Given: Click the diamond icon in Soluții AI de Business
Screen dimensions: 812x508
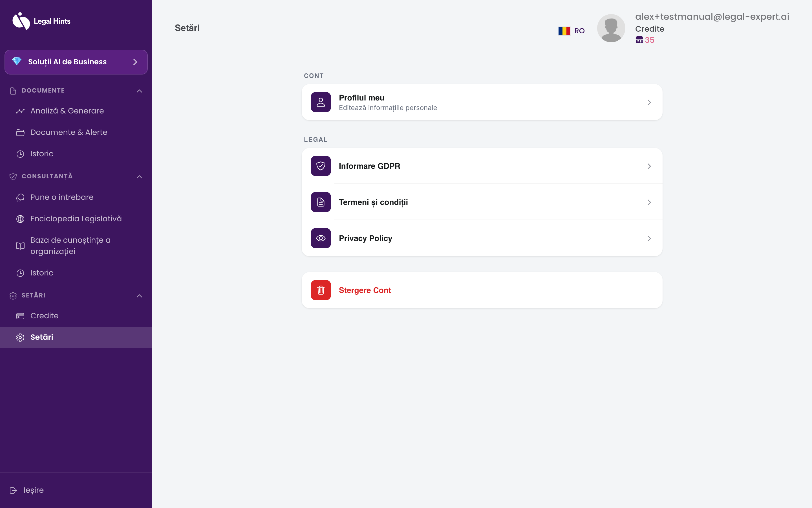Looking at the screenshot, I should pos(17,62).
